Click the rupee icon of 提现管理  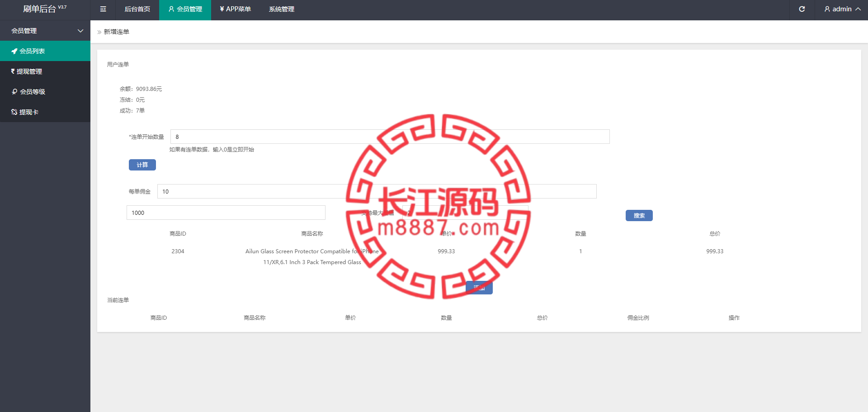13,71
